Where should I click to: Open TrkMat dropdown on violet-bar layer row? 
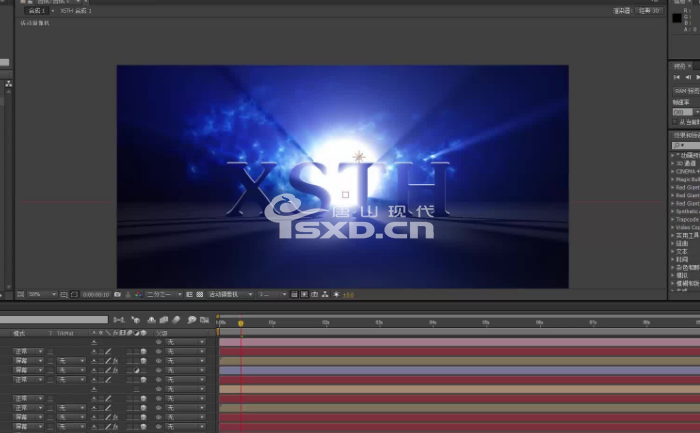coord(71,371)
